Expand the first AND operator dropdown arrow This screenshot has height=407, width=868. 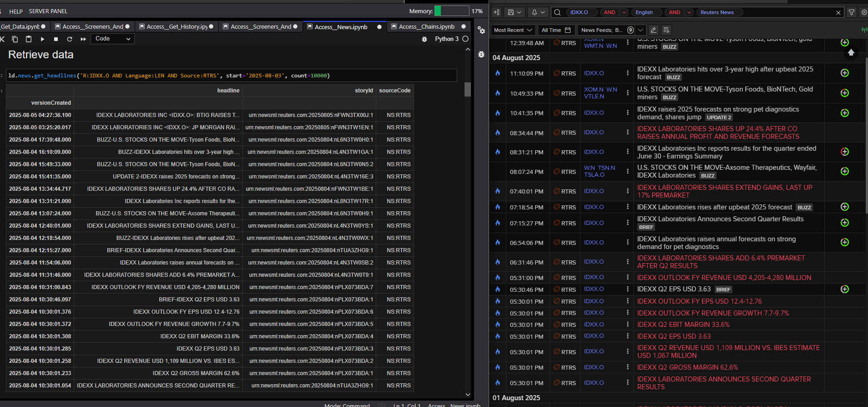[x=624, y=12]
